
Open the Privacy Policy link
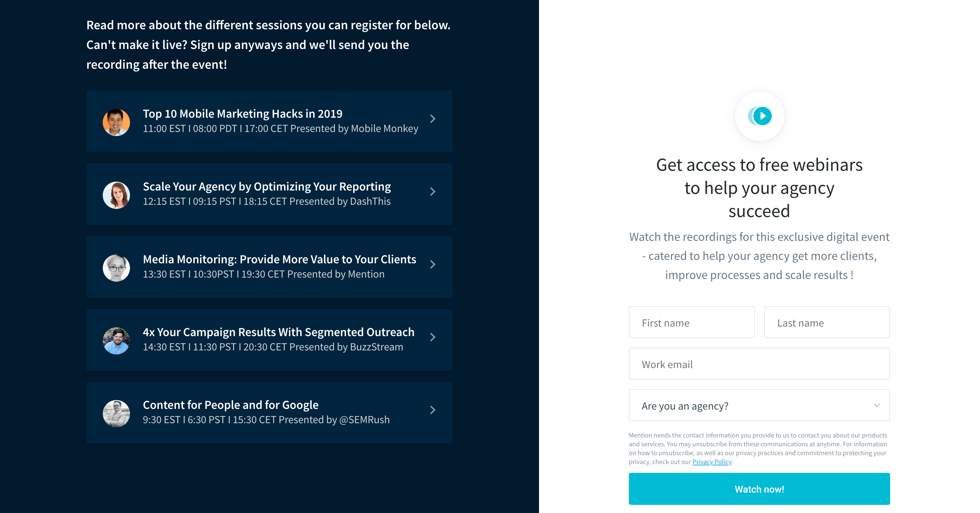712,462
